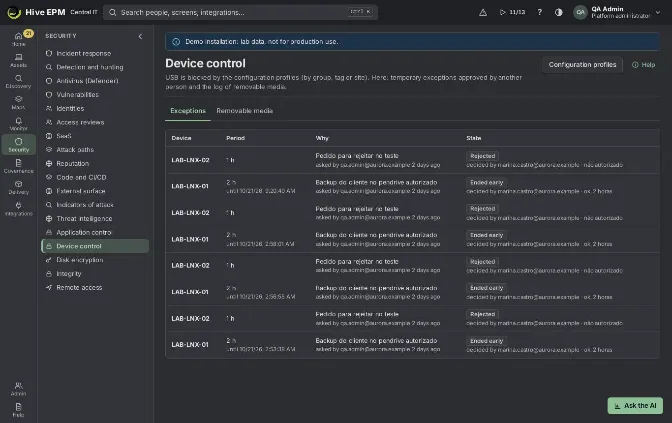Open SaaS security page

click(95, 136)
